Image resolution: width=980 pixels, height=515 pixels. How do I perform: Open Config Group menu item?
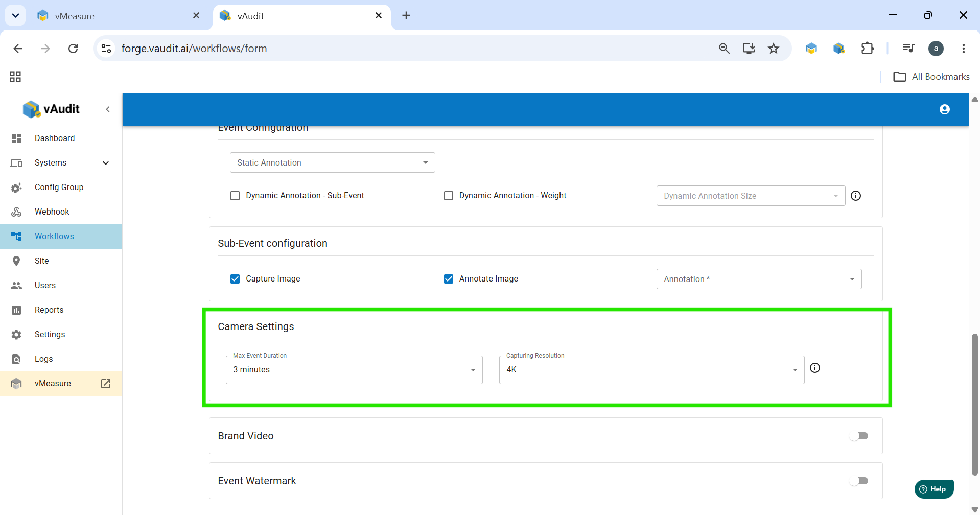(59, 188)
